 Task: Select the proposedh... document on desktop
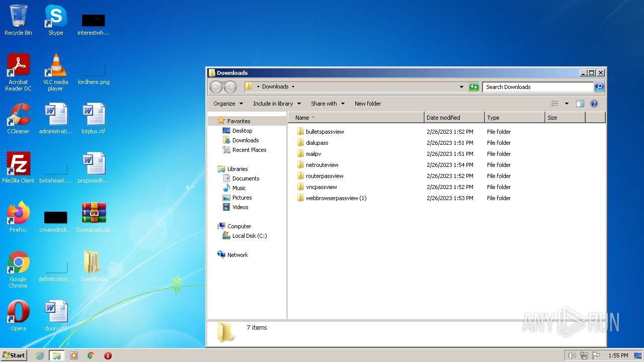(x=94, y=168)
